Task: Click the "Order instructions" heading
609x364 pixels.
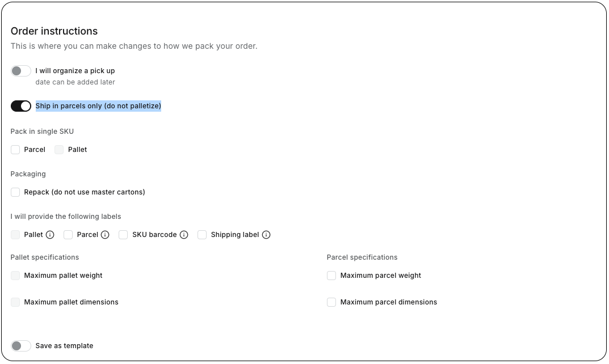Action: click(54, 31)
